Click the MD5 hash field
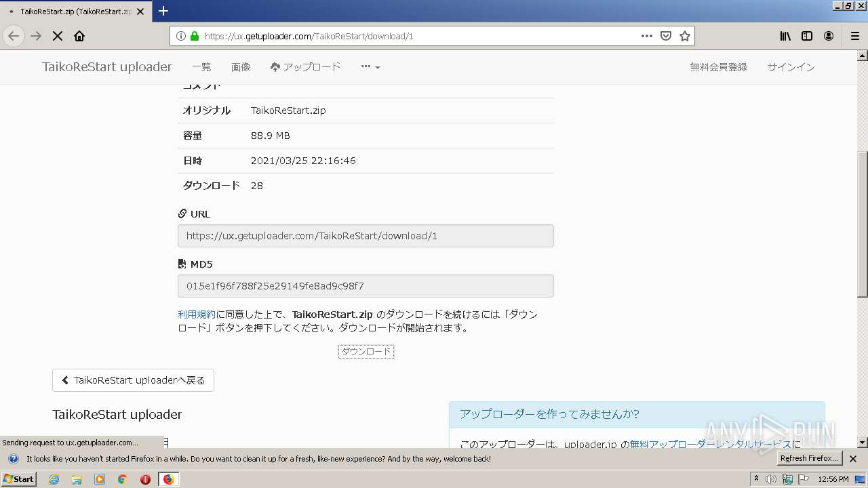868x488 pixels. [x=366, y=286]
